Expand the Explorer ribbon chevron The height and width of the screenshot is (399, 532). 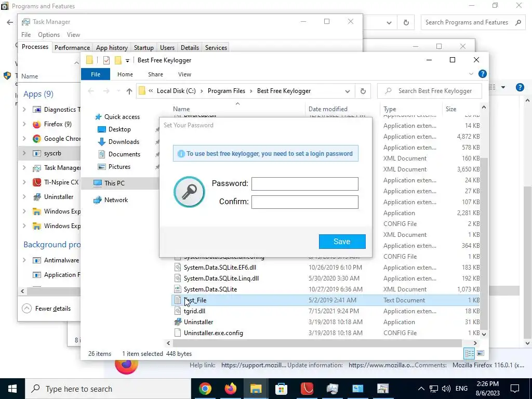[x=471, y=74]
